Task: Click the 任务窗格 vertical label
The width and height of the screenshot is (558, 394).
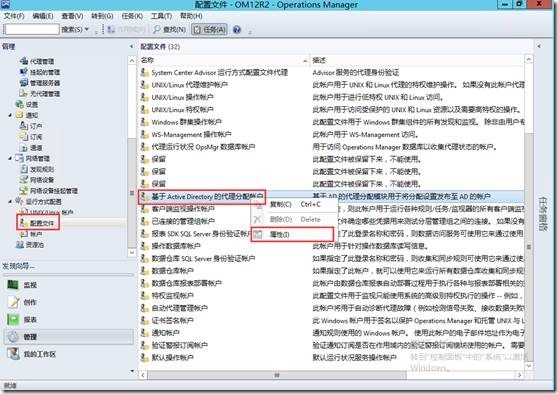Action: click(x=542, y=214)
